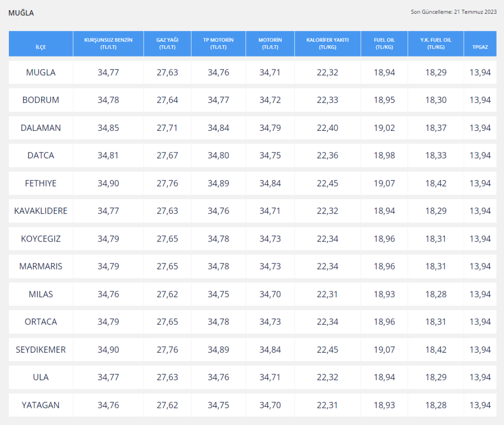
Task: Click DATCA motorin price 34,75
Action: 270,155
